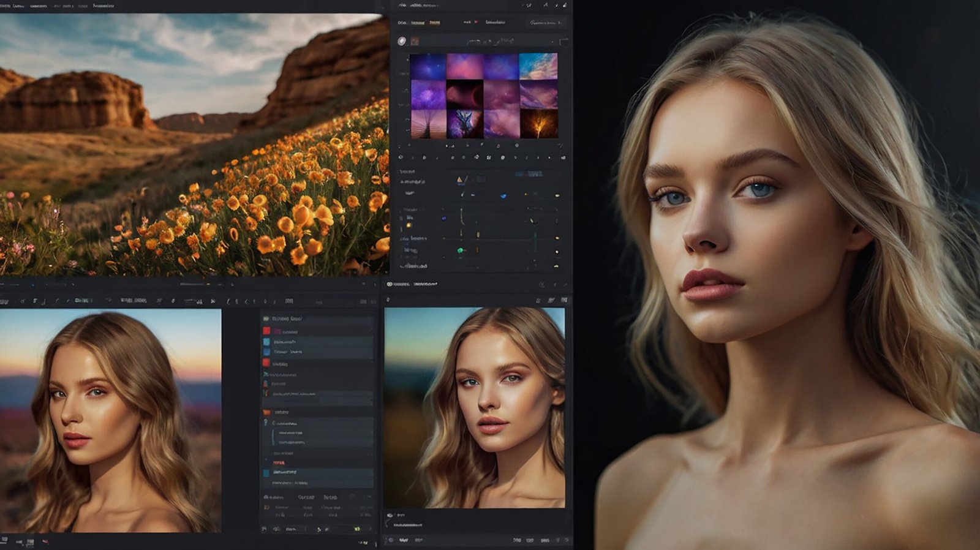This screenshot has width=980, height=550.
Task: Click the orange folder icon in the layers list
Action: [x=267, y=412]
